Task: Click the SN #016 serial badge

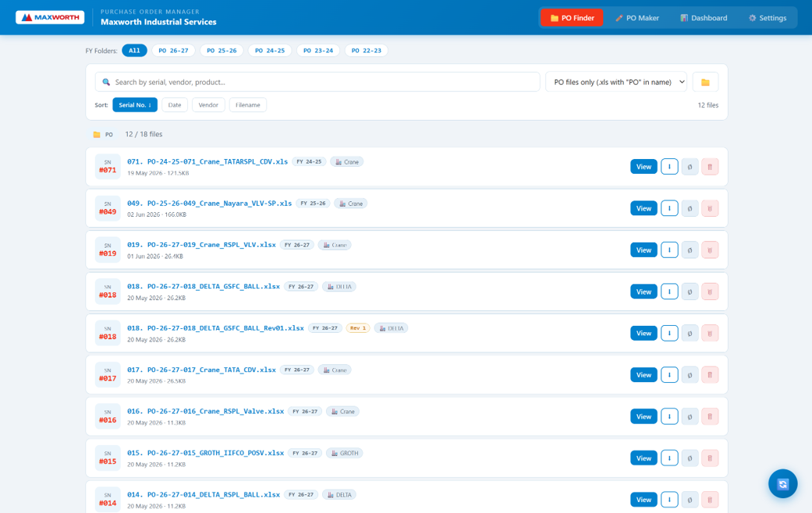Action: click(108, 417)
